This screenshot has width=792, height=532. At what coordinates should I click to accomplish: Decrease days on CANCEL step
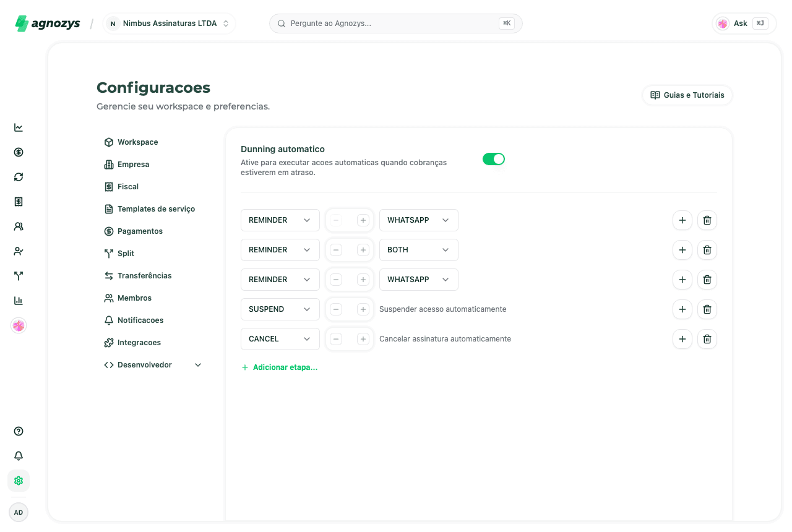coord(336,339)
